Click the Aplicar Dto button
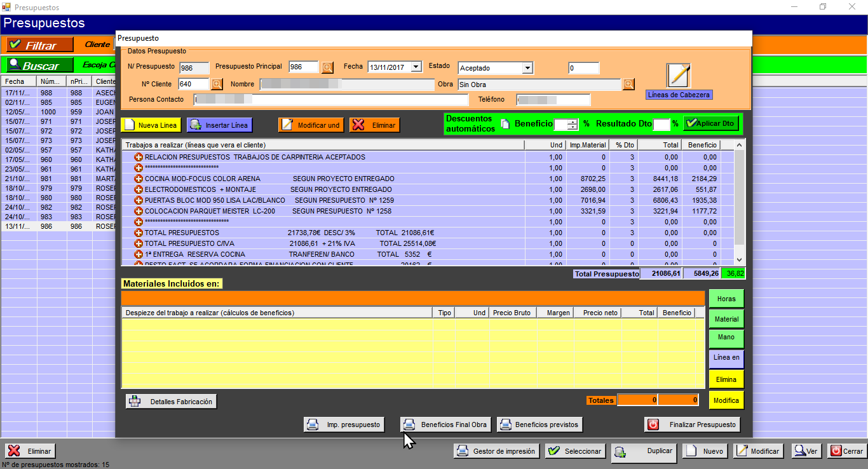 pos(710,123)
